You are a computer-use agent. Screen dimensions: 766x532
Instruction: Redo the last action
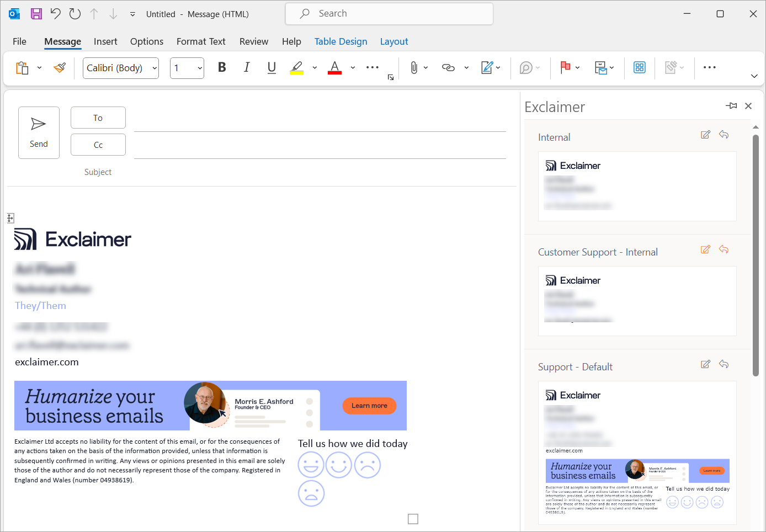(75, 14)
